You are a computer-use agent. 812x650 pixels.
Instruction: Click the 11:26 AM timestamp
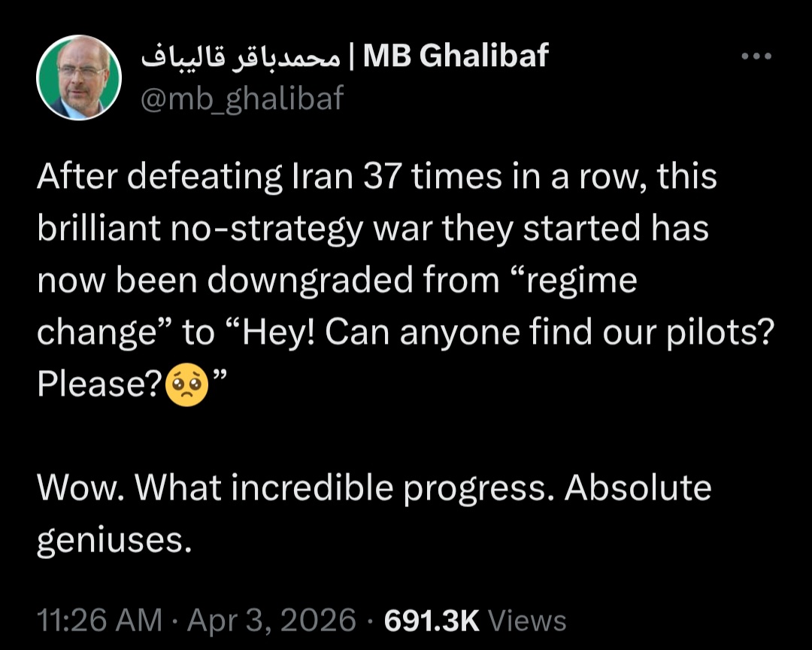pyautogui.click(x=99, y=621)
